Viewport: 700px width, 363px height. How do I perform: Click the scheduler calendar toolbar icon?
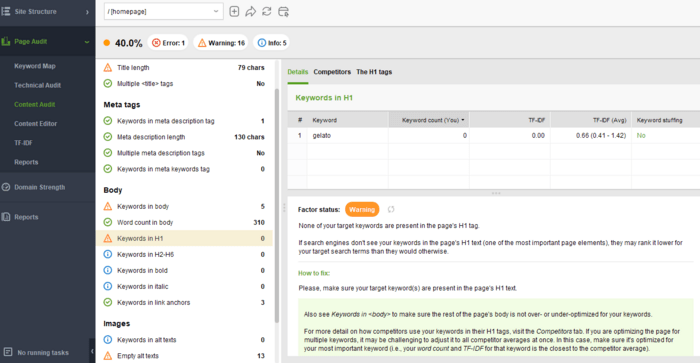point(283,12)
